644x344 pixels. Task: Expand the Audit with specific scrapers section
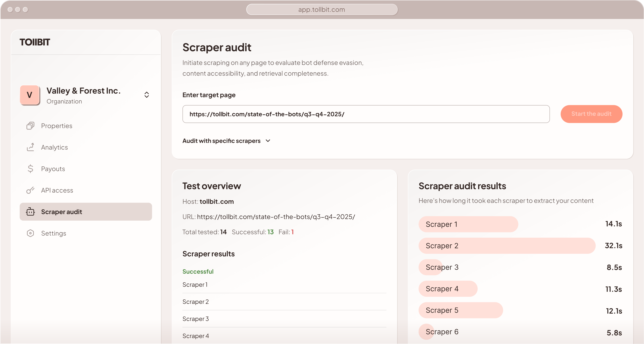point(221,141)
